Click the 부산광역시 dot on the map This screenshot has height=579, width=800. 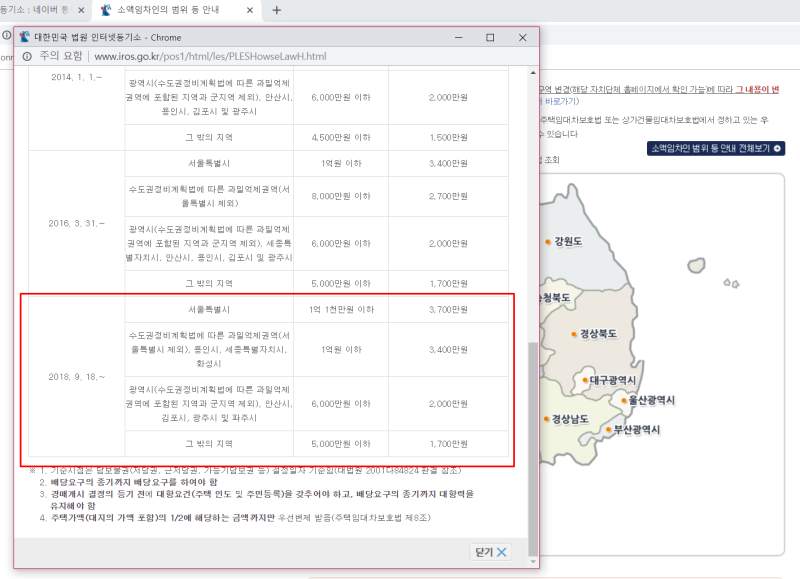pyautogui.click(x=609, y=428)
